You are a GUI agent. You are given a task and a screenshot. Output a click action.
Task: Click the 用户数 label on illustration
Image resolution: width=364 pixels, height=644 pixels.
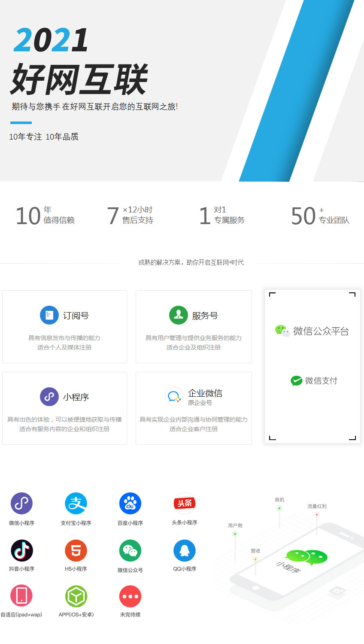point(235,526)
